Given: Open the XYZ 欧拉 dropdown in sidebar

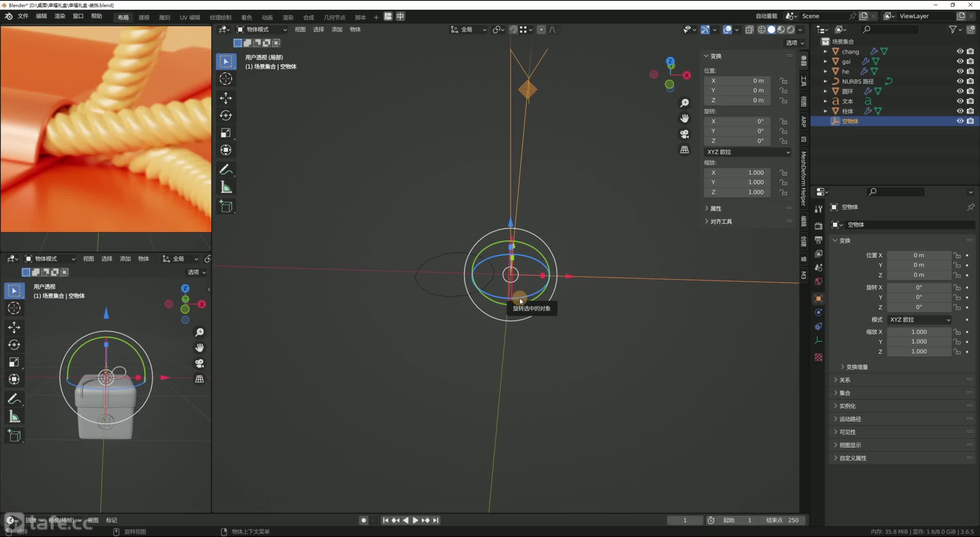Looking at the screenshot, I should tap(748, 152).
